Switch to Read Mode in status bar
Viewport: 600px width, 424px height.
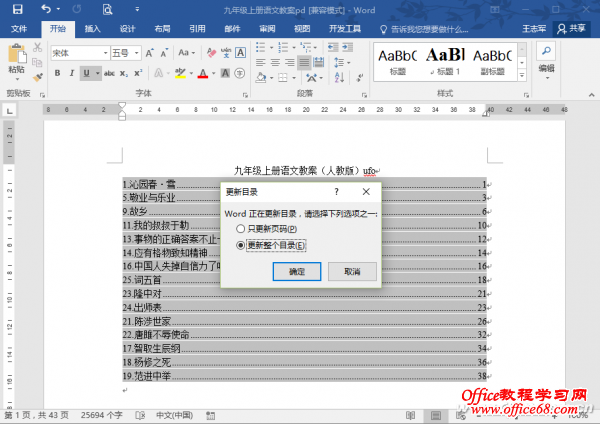[410, 415]
